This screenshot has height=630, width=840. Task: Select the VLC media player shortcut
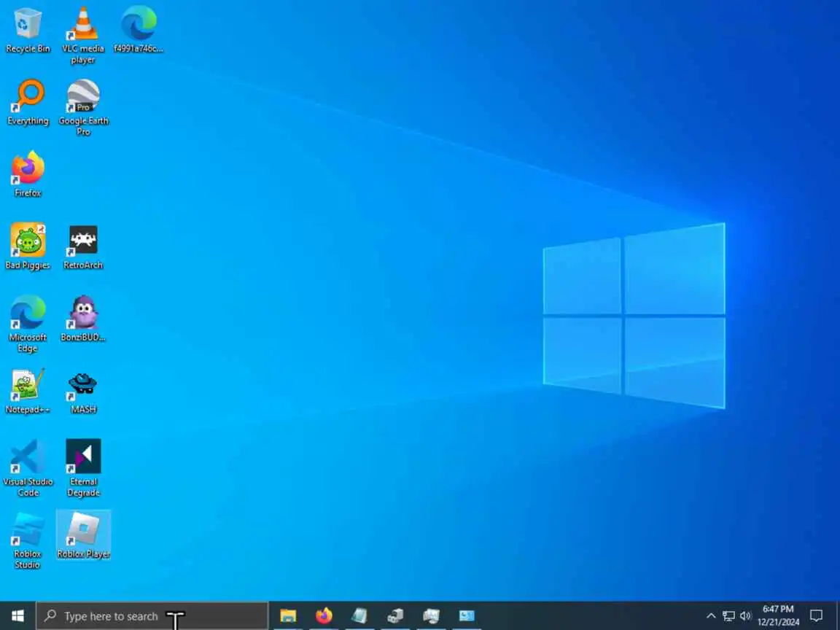pyautogui.click(x=83, y=35)
